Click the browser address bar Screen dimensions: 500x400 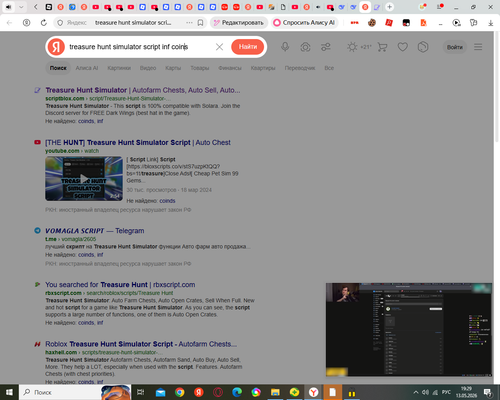[133, 23]
